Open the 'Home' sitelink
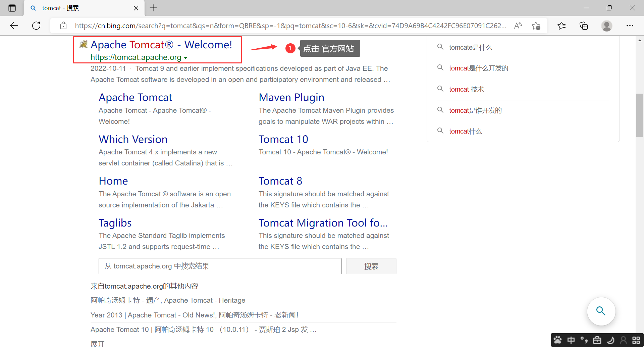 pyautogui.click(x=113, y=181)
